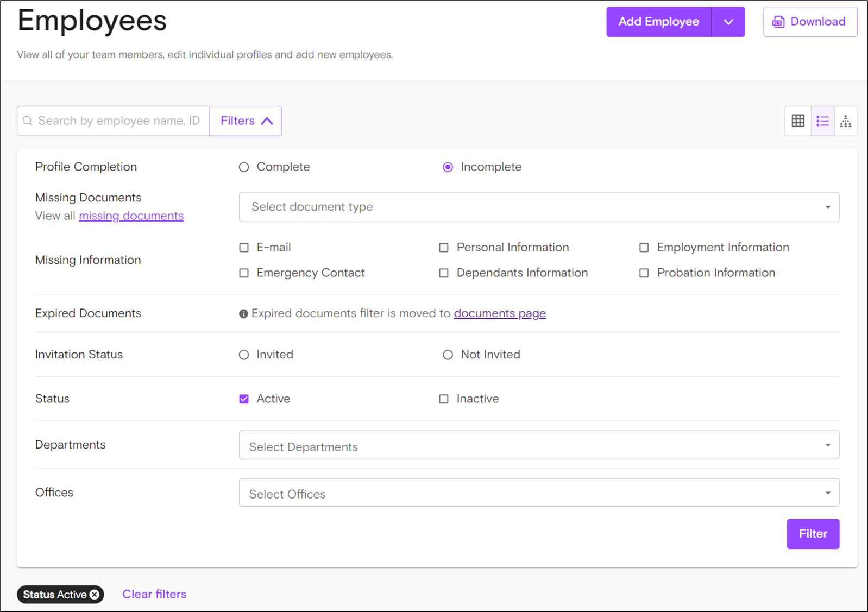Uncheck the Active status checkbox

[244, 399]
